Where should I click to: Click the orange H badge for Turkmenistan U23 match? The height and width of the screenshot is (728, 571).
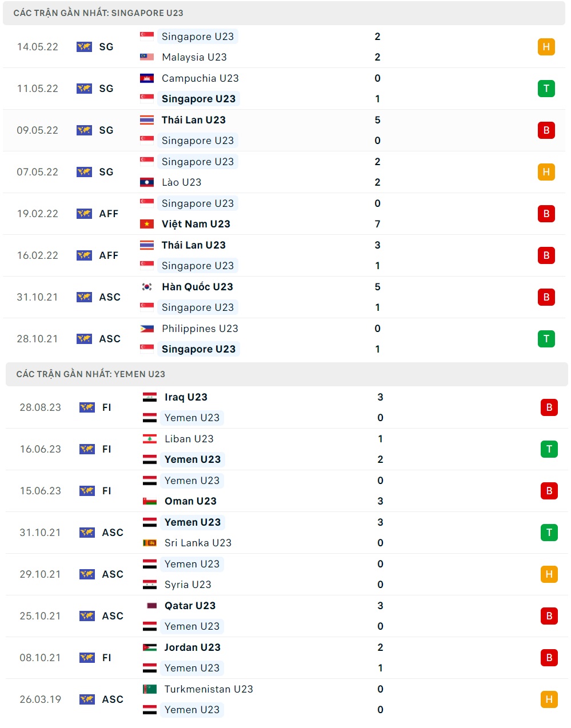tap(549, 699)
